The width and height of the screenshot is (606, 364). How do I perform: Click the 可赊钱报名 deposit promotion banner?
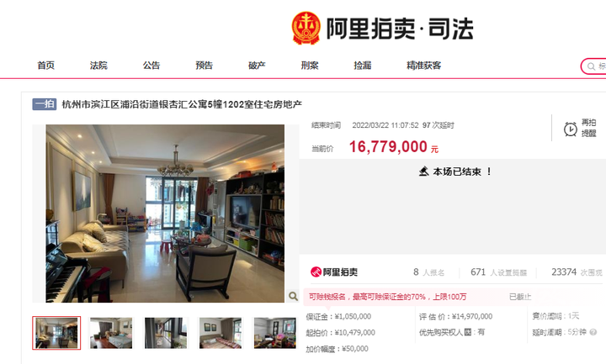(418, 297)
